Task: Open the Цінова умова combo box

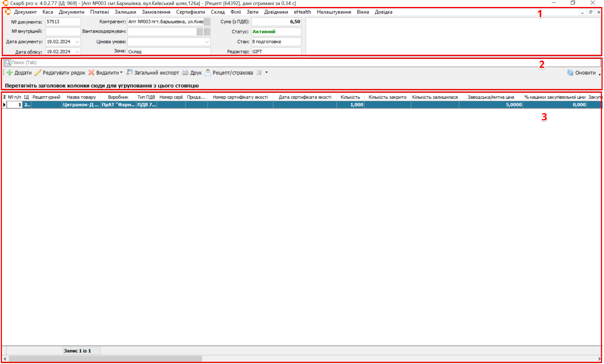Action: click(x=207, y=42)
